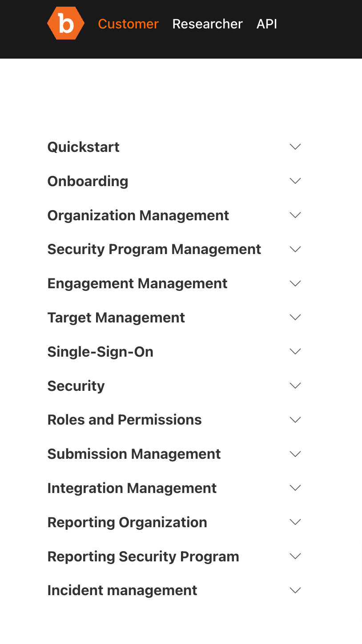Open the Customer docs tab
Viewport: 362px width, 644px height.
coord(128,24)
